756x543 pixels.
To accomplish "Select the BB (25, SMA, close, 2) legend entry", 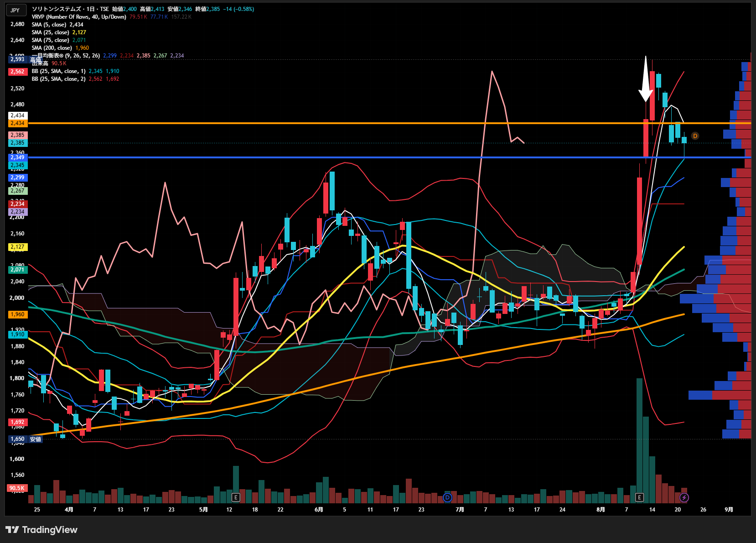I will pyautogui.click(x=59, y=79).
